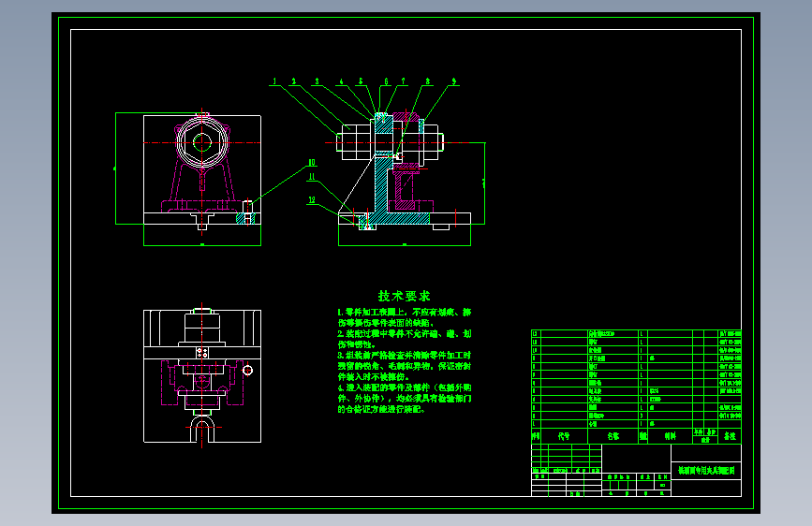Click the 代号 column header in parts table
This screenshot has height=526, width=812.
point(564,436)
